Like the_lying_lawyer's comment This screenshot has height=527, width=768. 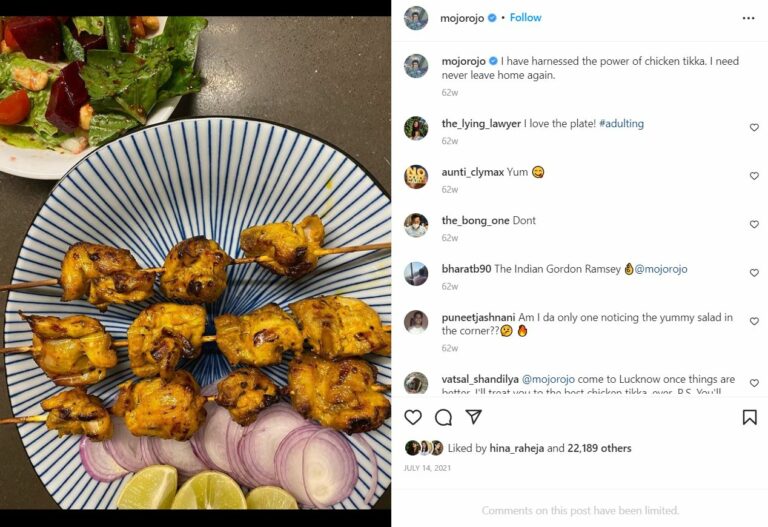[754, 128]
